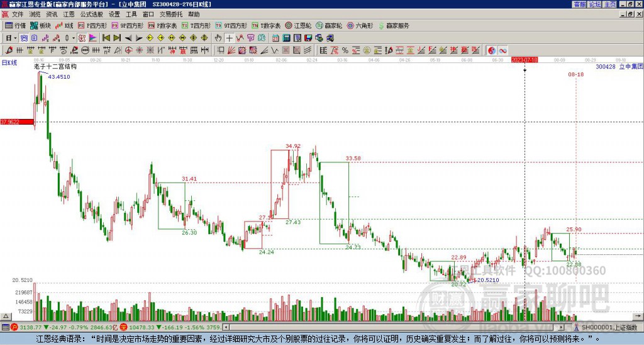Click the 10478.33 Shenzhen index status value
Screen dimensions: 644x345
pos(141,327)
